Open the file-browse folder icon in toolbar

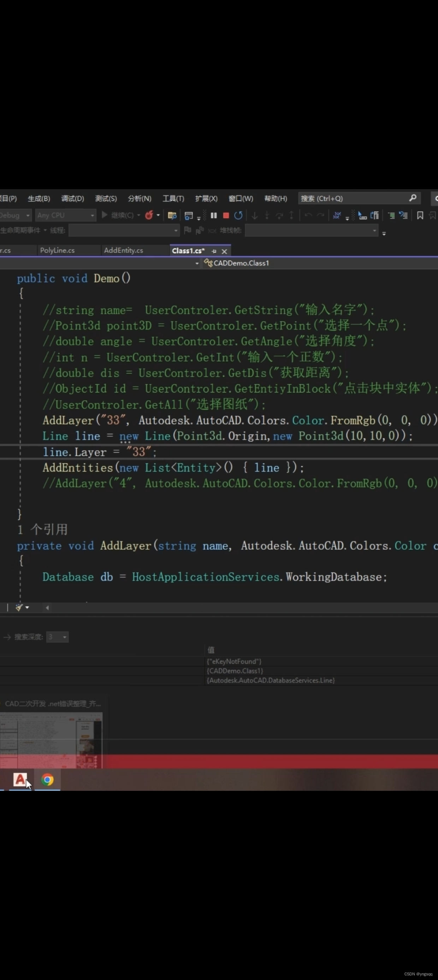172,215
